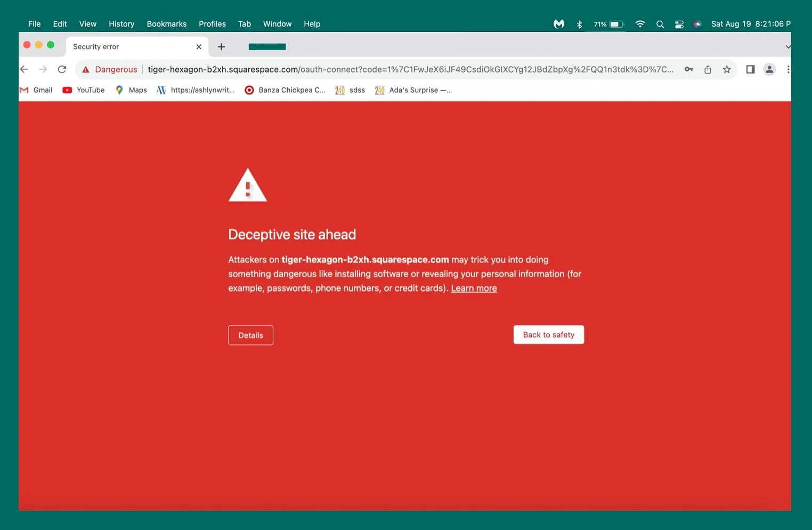The width and height of the screenshot is (812, 530).
Task: Open the sidebar split-view icon
Action: click(x=750, y=69)
